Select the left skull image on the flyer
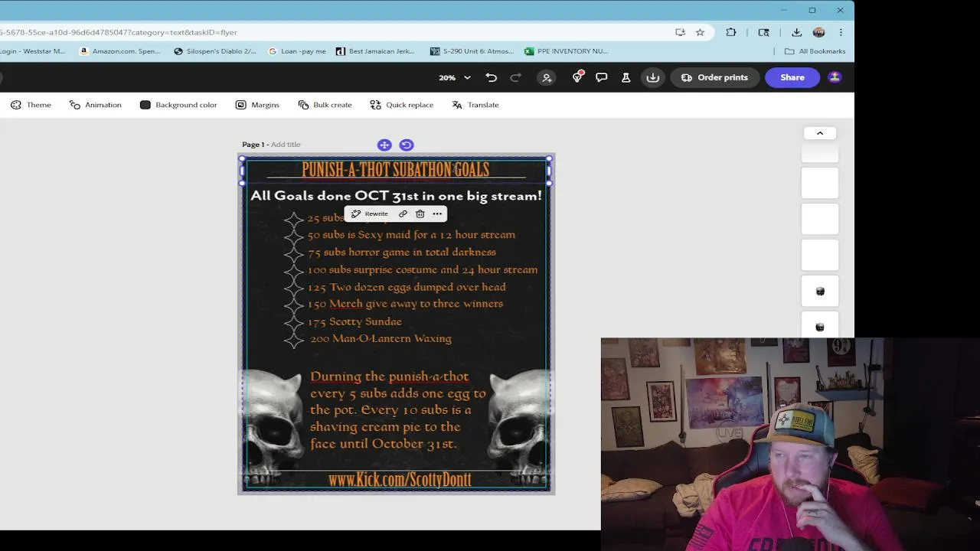 coord(273,427)
